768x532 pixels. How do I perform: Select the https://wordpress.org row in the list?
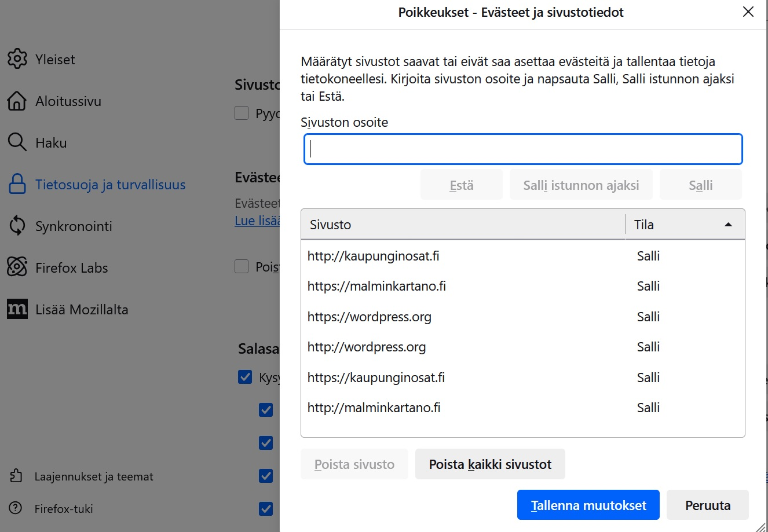370,317
